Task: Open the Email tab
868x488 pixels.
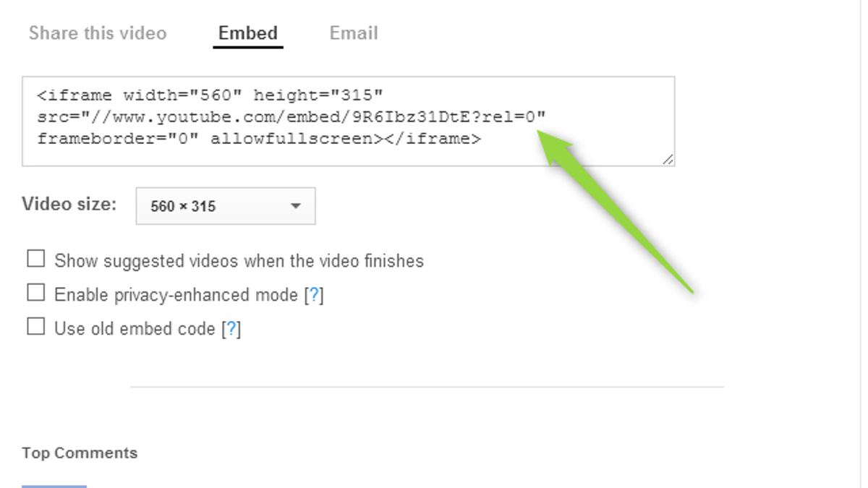Action: [354, 33]
